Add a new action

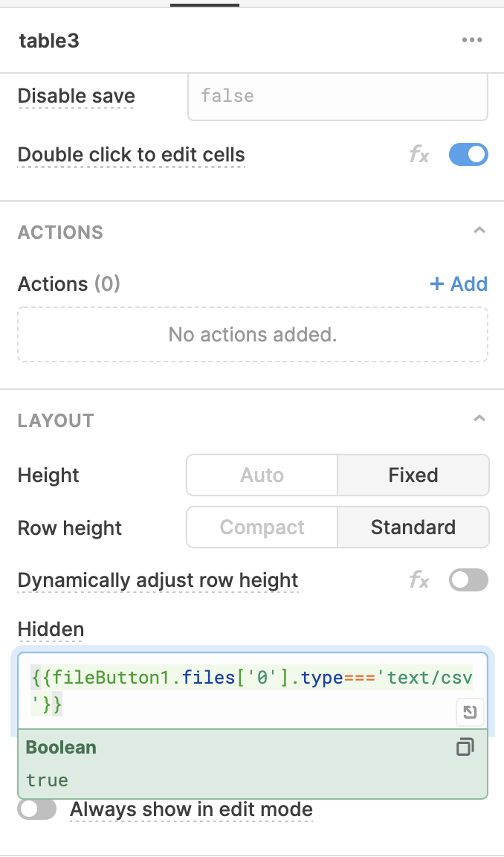[x=459, y=283]
